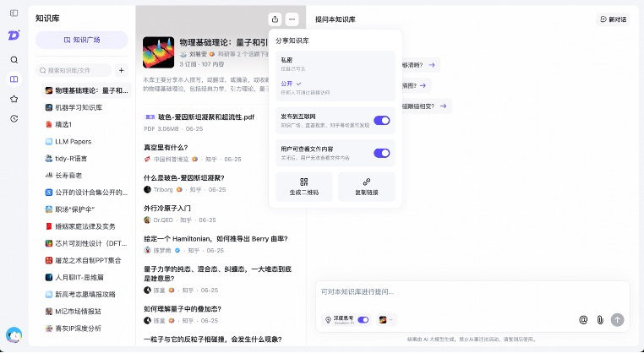
Task: Open the knowledge base book icon in rail
Action: pos(14,79)
